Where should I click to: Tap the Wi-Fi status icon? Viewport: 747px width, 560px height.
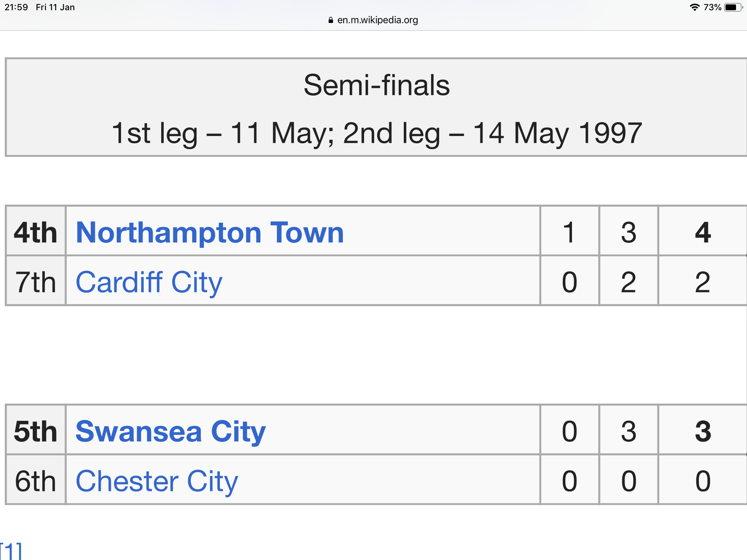695,7
